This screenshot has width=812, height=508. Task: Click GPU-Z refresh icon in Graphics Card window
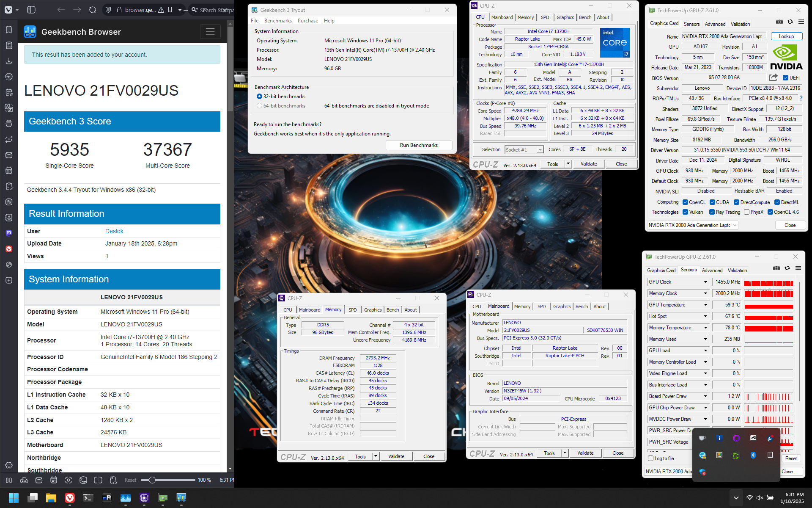coord(790,22)
